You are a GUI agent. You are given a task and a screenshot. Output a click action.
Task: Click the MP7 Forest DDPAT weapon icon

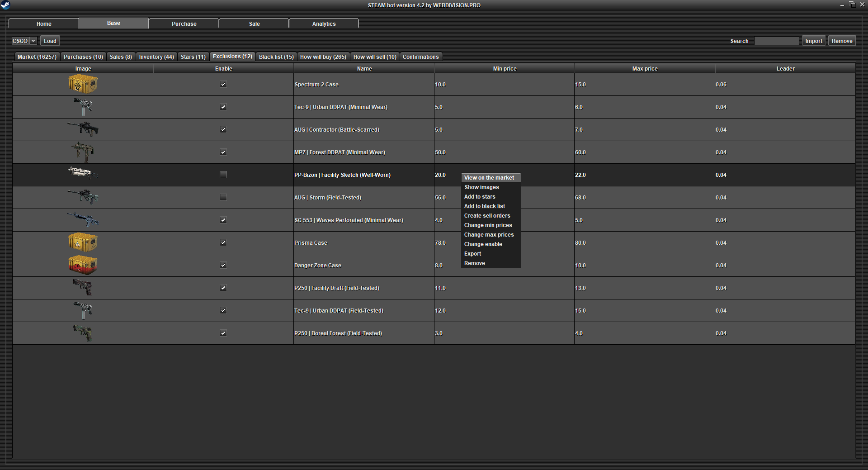point(83,152)
